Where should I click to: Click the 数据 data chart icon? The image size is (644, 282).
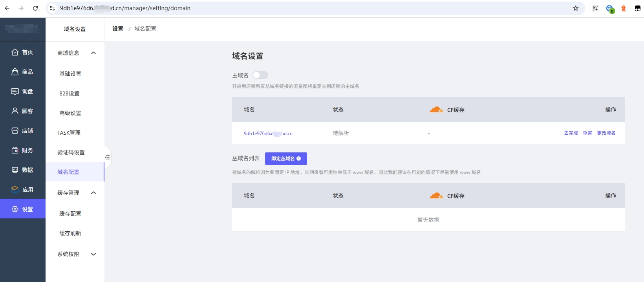coord(15,170)
